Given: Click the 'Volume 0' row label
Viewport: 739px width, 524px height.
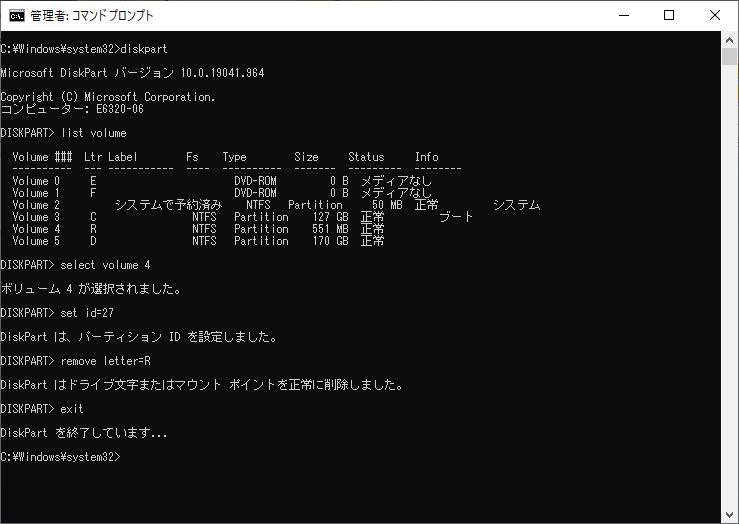Looking at the screenshot, I should pyautogui.click(x=36, y=181).
